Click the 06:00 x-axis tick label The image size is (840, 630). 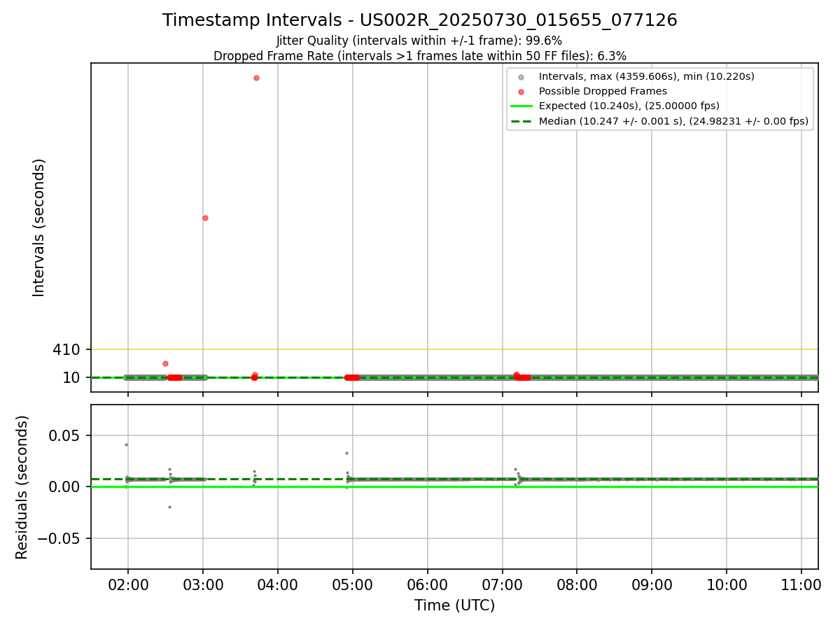coord(428,585)
